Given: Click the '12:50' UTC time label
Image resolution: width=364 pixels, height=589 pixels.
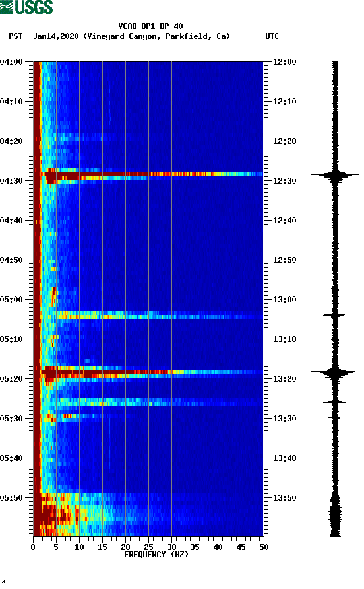Looking at the screenshot, I should point(284,260).
